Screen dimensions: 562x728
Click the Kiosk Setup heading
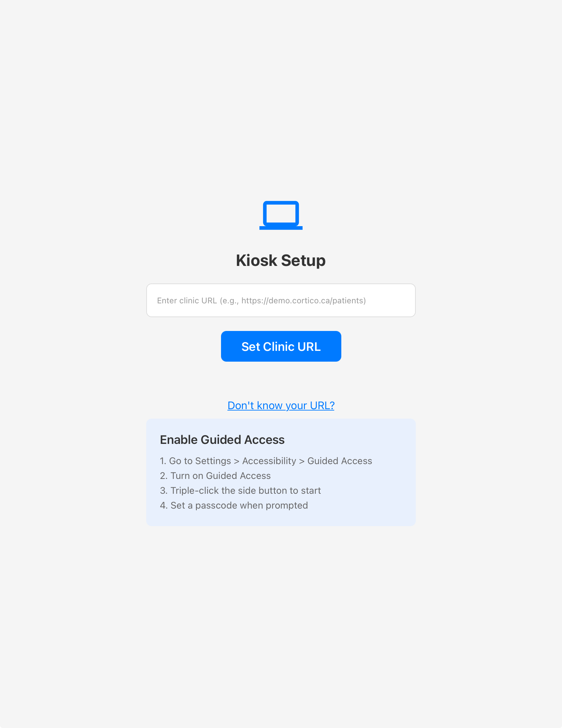[x=281, y=261]
